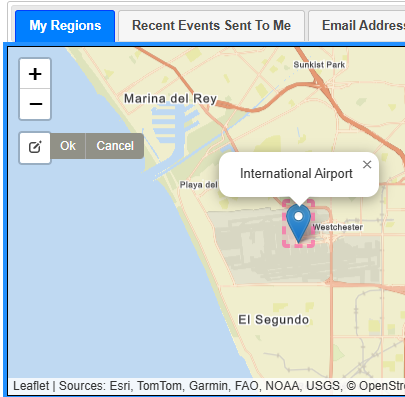The height and width of the screenshot is (397, 405).
Task: Switch to Recent Events Sent To Me tab
Action: pyautogui.click(x=211, y=26)
